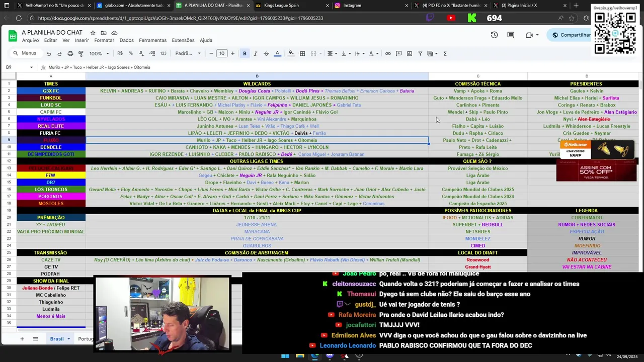The height and width of the screenshot is (362, 644).
Task: Insert a link with chain icon
Action: (388, 53)
